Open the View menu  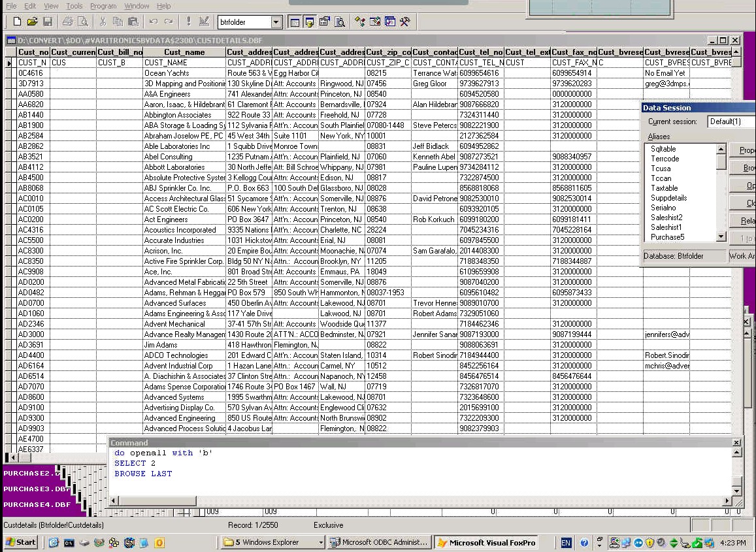tap(51, 6)
